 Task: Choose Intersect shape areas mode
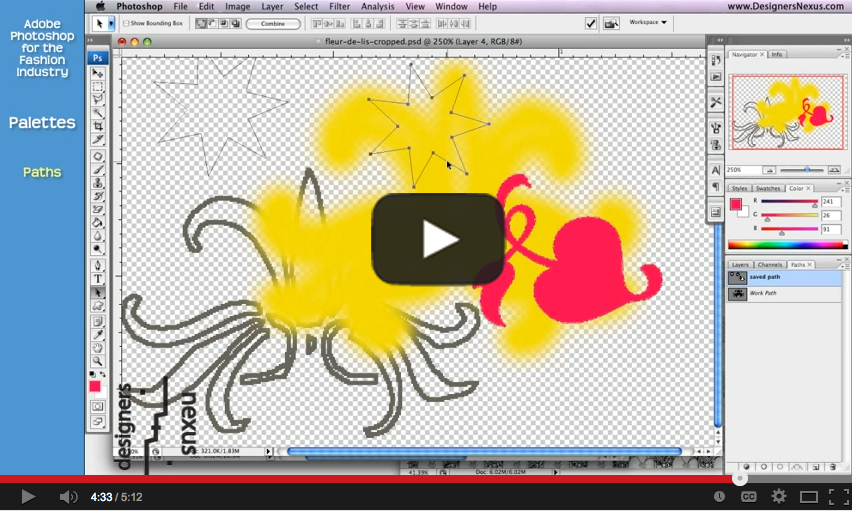click(x=224, y=23)
